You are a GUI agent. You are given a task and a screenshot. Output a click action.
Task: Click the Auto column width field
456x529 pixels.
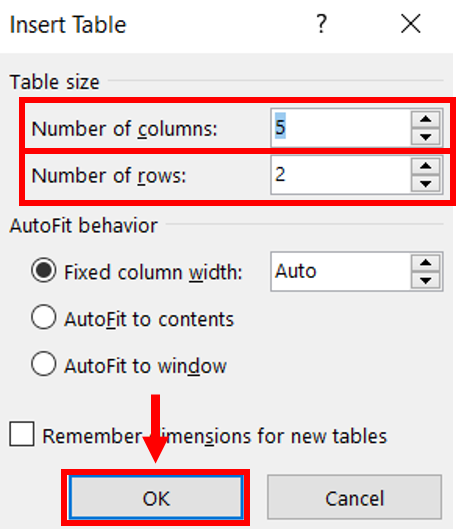[341, 272]
